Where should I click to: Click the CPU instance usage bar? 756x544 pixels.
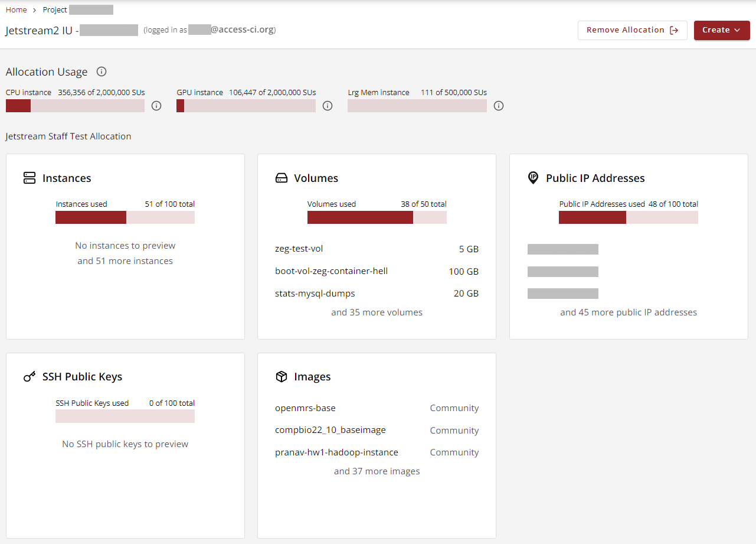[x=75, y=106]
